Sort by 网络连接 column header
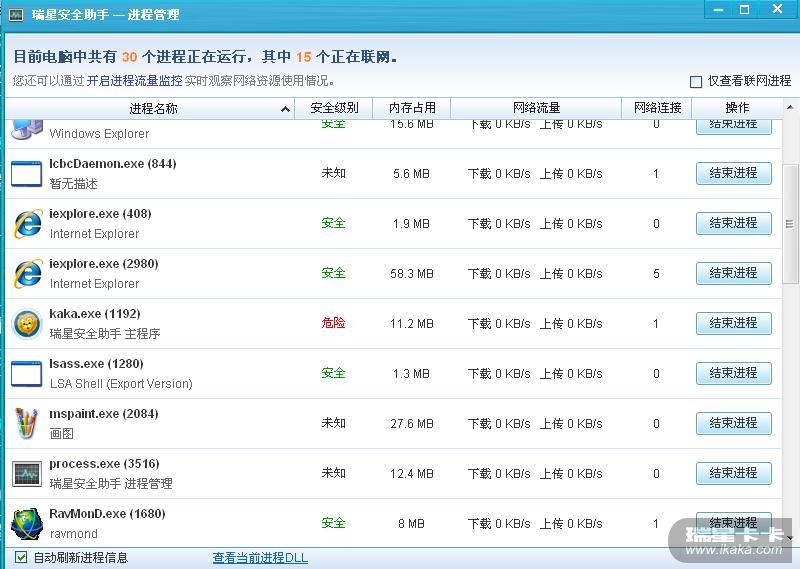Image resolution: width=800 pixels, height=569 pixels. 657,108
